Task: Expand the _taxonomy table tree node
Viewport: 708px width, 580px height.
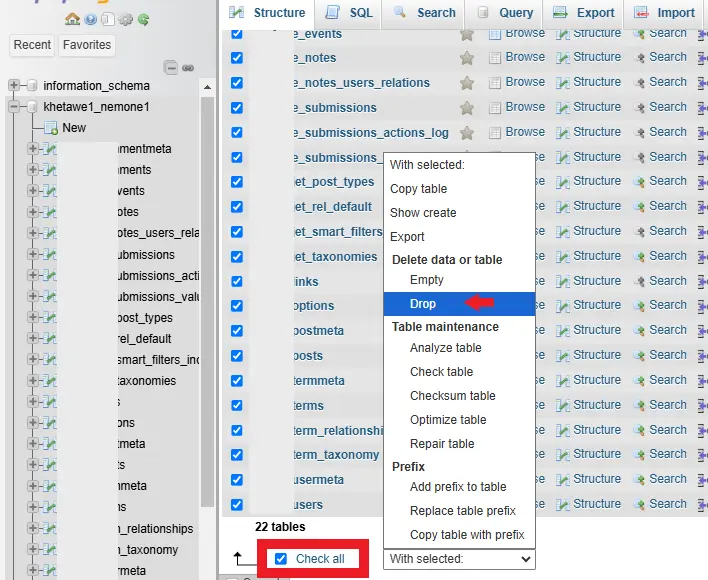Action: (x=32, y=549)
